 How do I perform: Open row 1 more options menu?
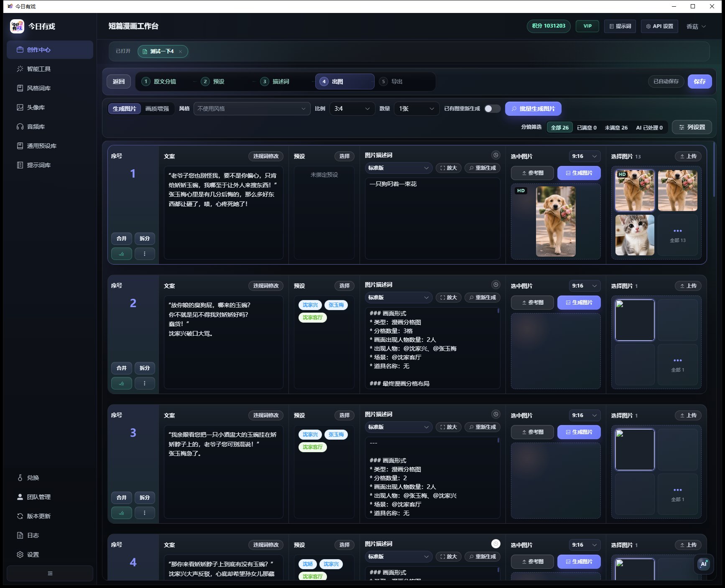pyautogui.click(x=144, y=254)
